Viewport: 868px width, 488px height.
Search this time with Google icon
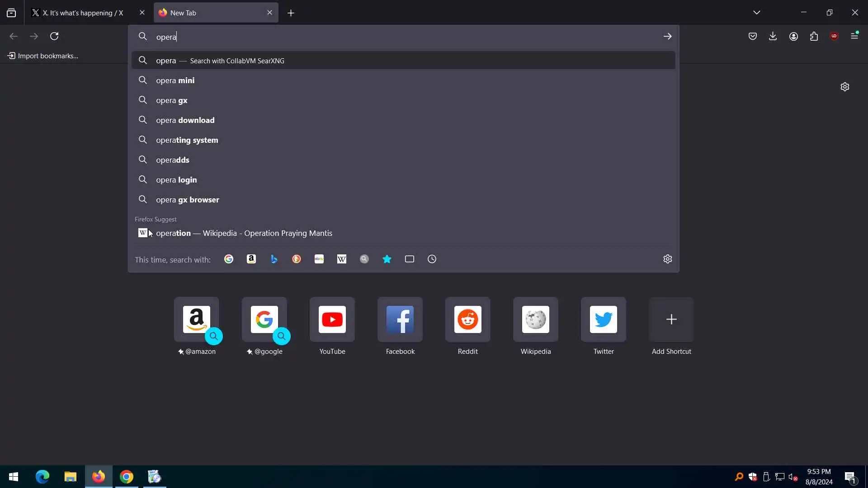tap(229, 259)
